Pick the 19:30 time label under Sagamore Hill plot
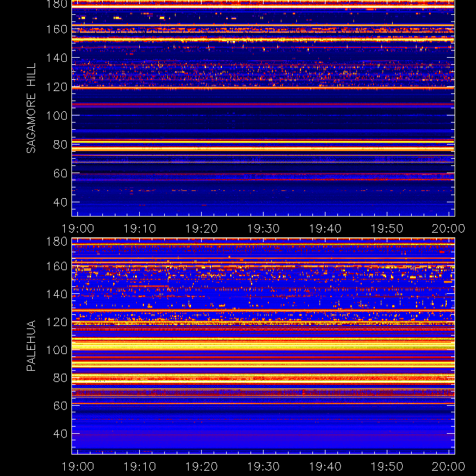The image size is (476, 476). click(263, 228)
